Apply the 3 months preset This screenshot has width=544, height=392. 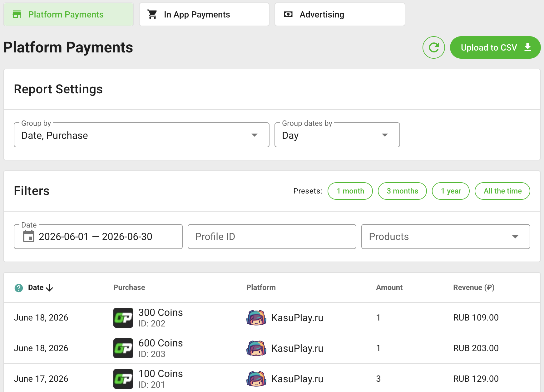click(x=402, y=191)
